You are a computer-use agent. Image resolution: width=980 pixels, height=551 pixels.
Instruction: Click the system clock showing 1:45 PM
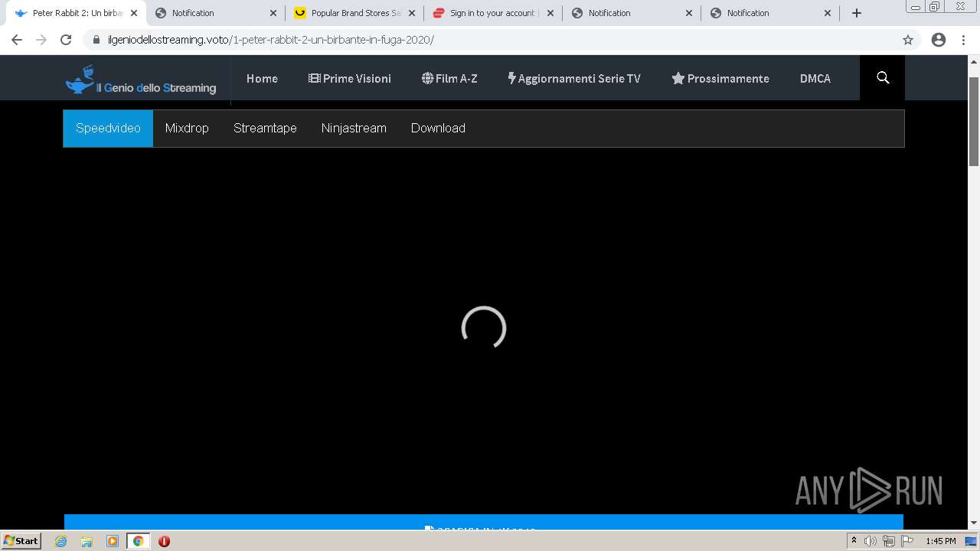940,541
